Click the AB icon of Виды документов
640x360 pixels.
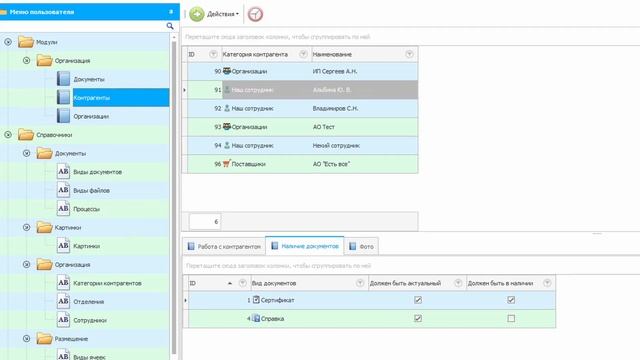click(x=63, y=172)
